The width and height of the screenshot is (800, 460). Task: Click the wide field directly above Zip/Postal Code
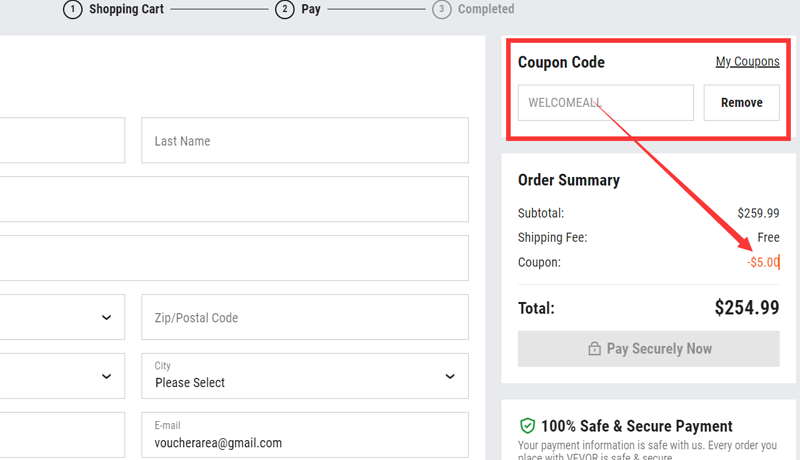234,259
